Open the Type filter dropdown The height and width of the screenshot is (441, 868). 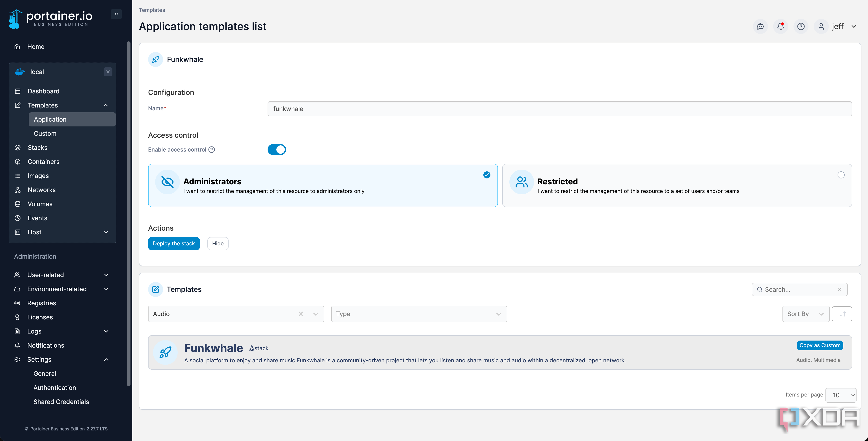419,314
